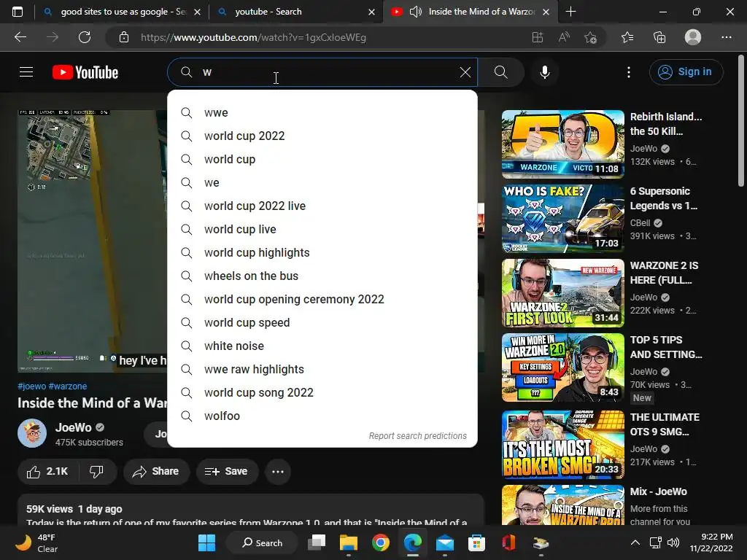
Task: Open the Apps available icon in address bar
Action: click(x=538, y=37)
